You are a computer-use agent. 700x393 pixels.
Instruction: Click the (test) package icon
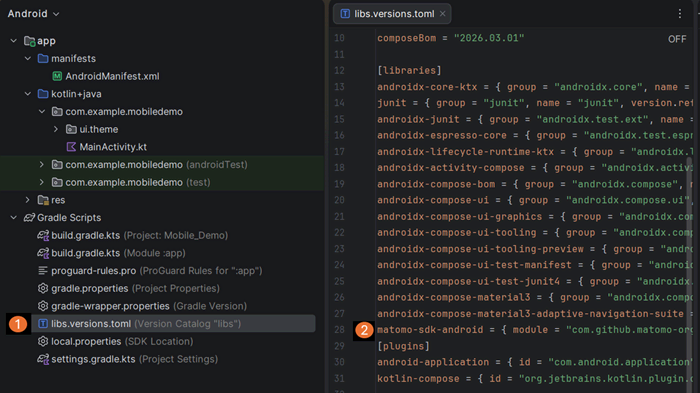57,182
